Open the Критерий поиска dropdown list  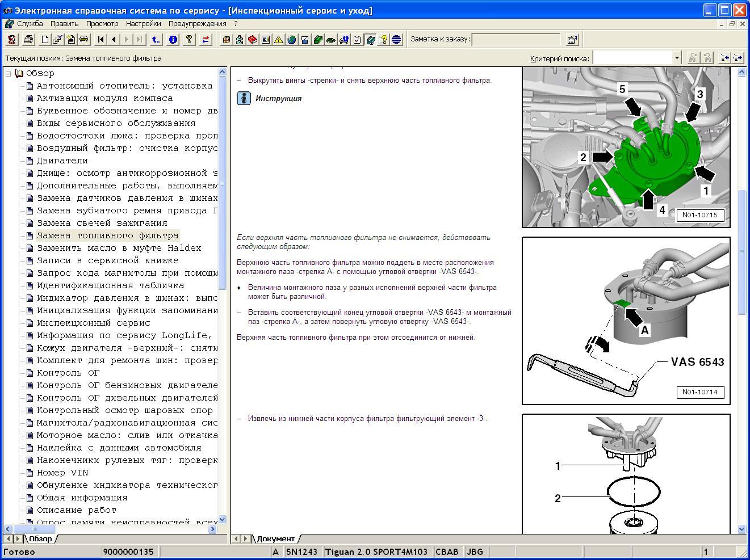[676, 58]
